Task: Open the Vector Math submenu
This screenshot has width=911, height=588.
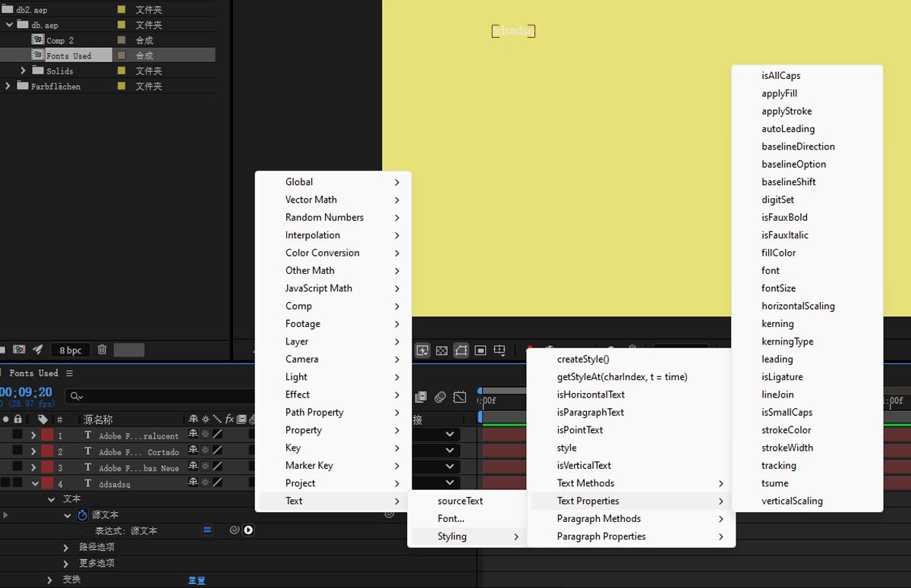Action: 333,200
